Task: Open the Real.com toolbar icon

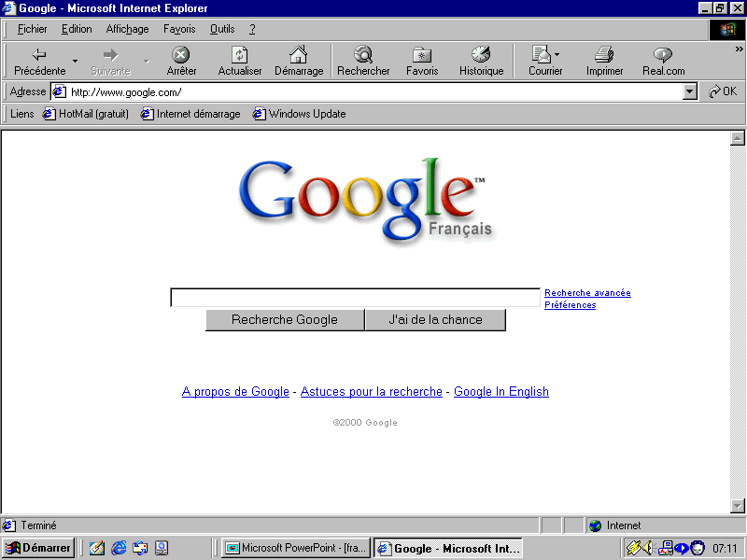Action: point(663,55)
